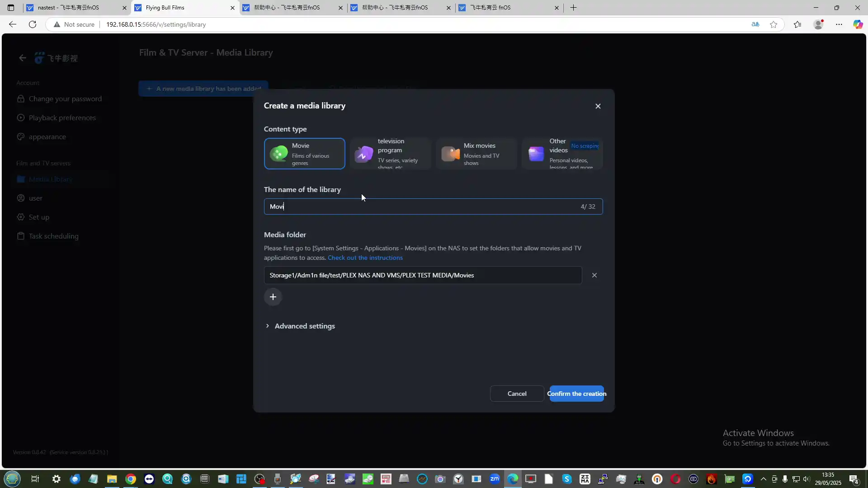
Task: Close the Create a media library dialog
Action: click(x=598, y=106)
